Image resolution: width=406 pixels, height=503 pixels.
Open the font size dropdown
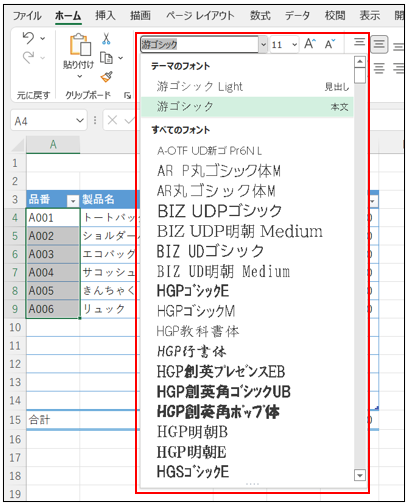click(x=295, y=44)
